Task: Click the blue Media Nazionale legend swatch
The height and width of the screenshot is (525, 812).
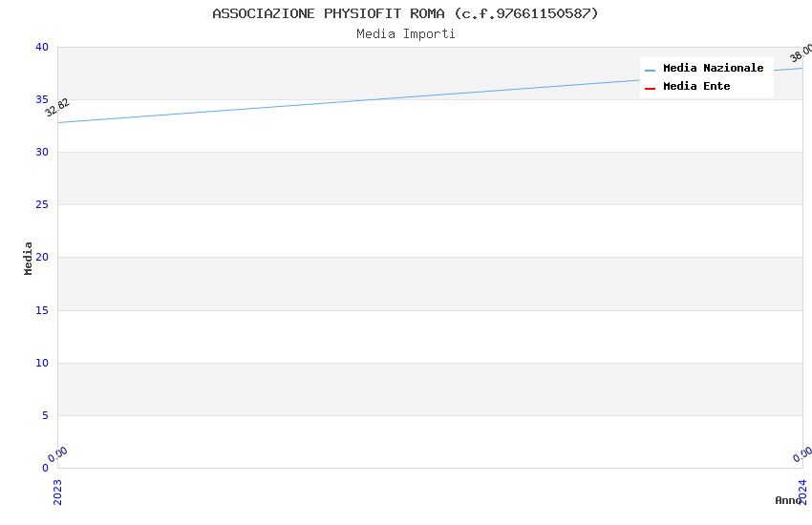Action: tap(650, 70)
